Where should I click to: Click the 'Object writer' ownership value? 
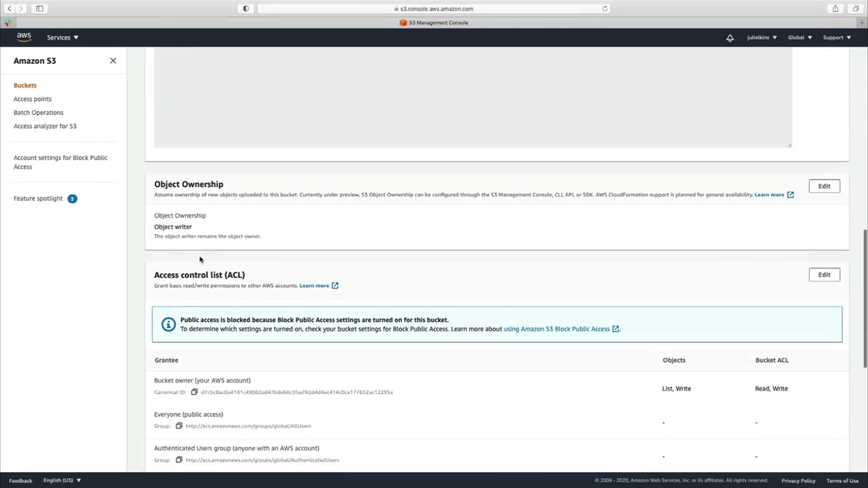173,227
